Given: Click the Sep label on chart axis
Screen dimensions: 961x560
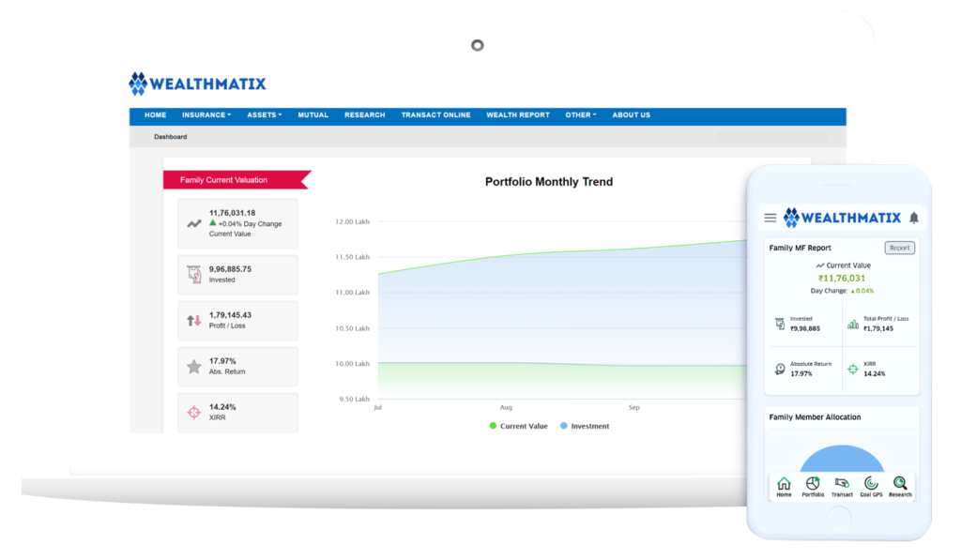Looking at the screenshot, I should (x=633, y=407).
